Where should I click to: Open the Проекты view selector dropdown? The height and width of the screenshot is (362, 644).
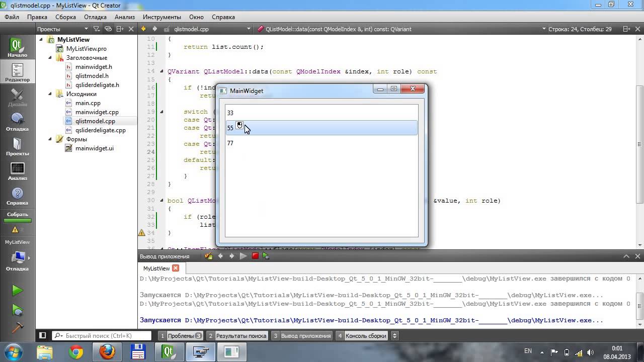(x=63, y=29)
